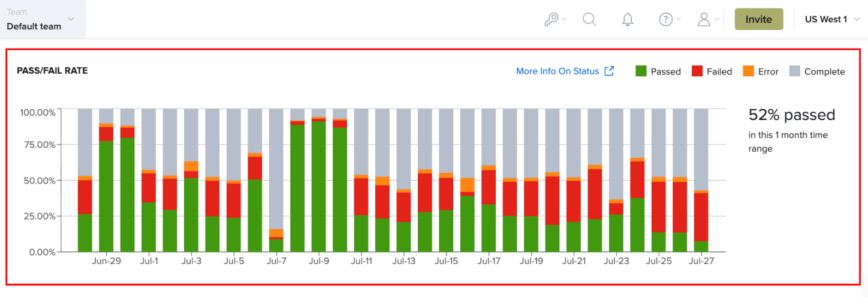Select the Jul-7 bar in chart
The image size is (868, 297).
[276, 180]
